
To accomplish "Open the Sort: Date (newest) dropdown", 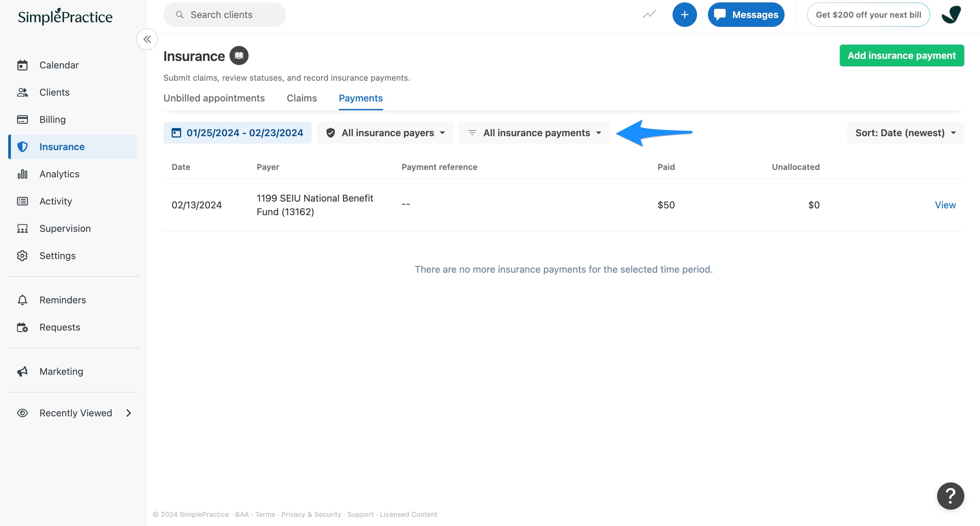I will [905, 133].
